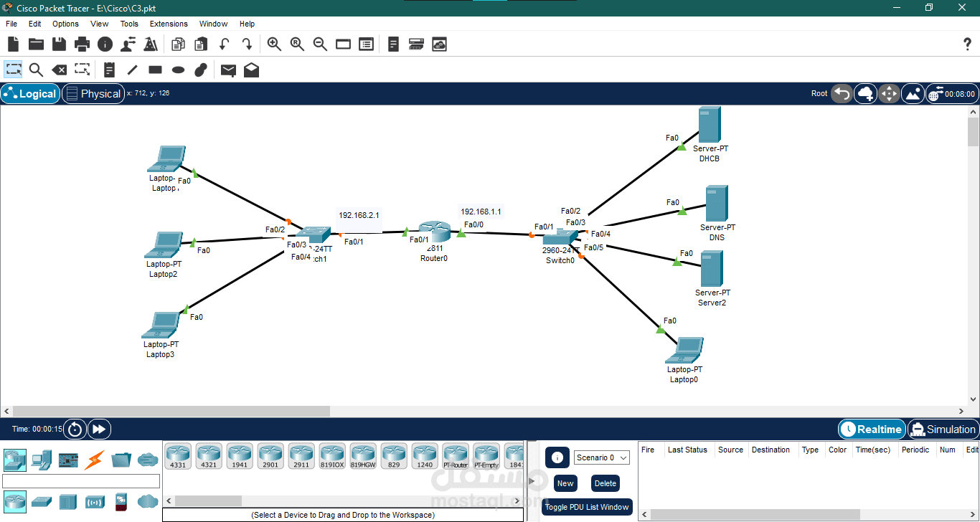Screen dimensions: 980x522
Task: Click the device list horizontal scrollbar thumb
Action: [x=208, y=500]
